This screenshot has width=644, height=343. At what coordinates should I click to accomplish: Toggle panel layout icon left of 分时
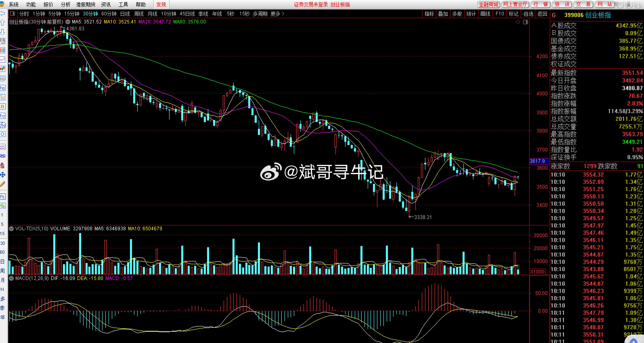[13, 14]
